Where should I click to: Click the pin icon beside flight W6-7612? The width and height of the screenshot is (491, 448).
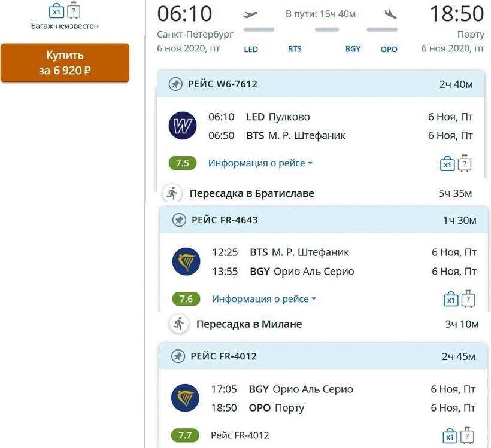(x=175, y=84)
